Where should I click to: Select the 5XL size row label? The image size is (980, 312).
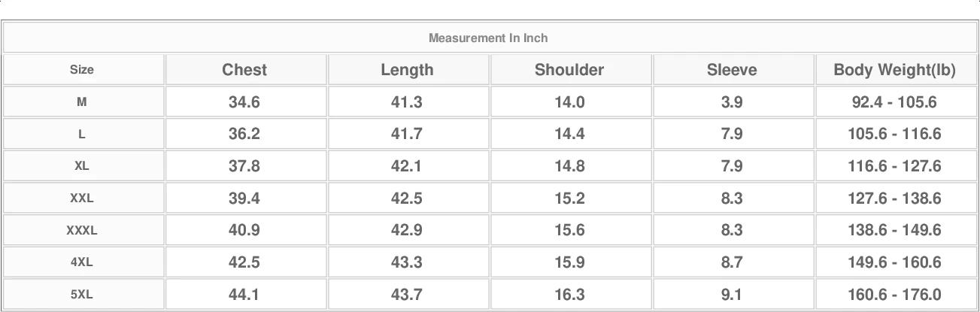pyautogui.click(x=82, y=295)
